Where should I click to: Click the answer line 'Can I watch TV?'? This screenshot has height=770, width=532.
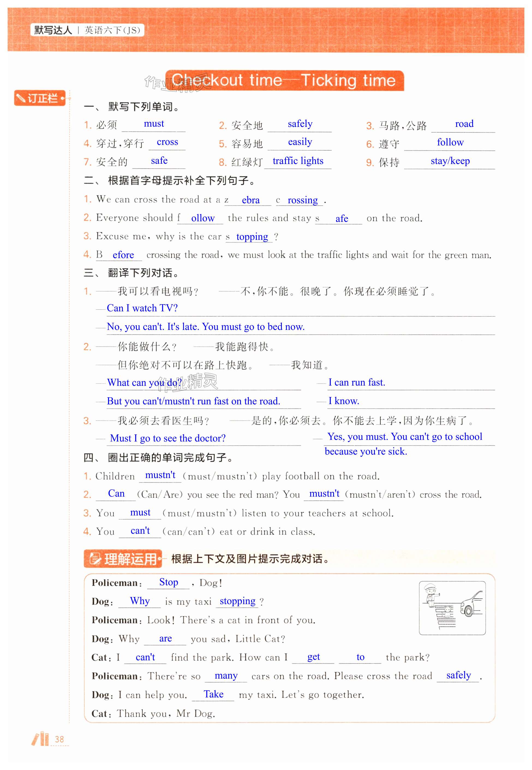(x=142, y=308)
